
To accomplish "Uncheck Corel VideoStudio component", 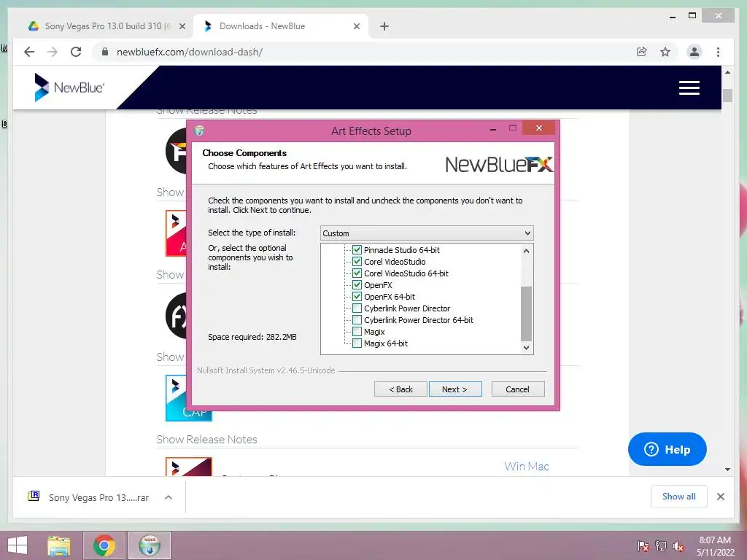I will [357, 262].
